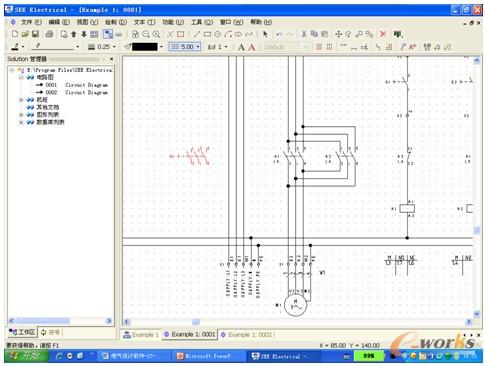The image size is (485, 366).
Task: Open the line width 0.25 dropdown
Action: coord(102,47)
